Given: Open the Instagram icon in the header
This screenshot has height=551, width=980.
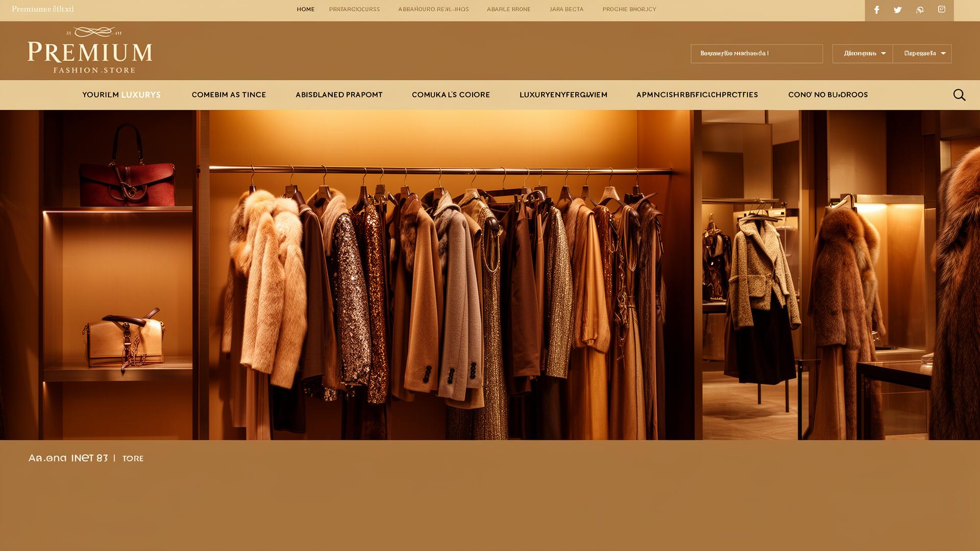Looking at the screenshot, I should pos(941,9).
